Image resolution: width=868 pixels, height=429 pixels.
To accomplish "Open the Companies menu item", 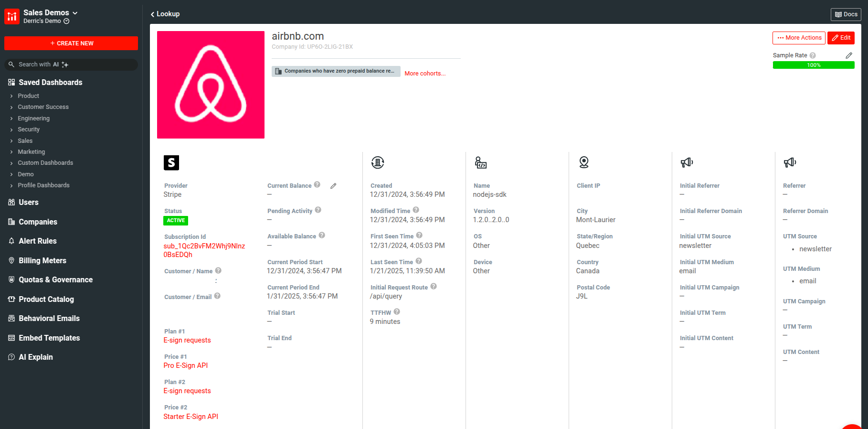I will (x=38, y=222).
